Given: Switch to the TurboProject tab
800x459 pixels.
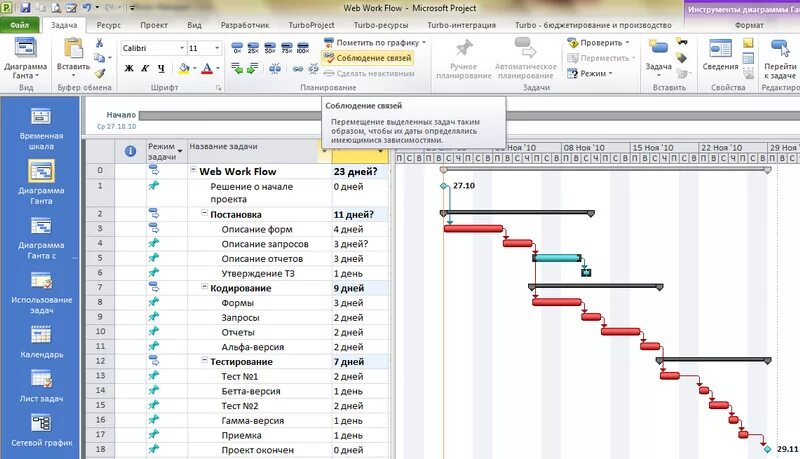Looking at the screenshot, I should (x=311, y=24).
